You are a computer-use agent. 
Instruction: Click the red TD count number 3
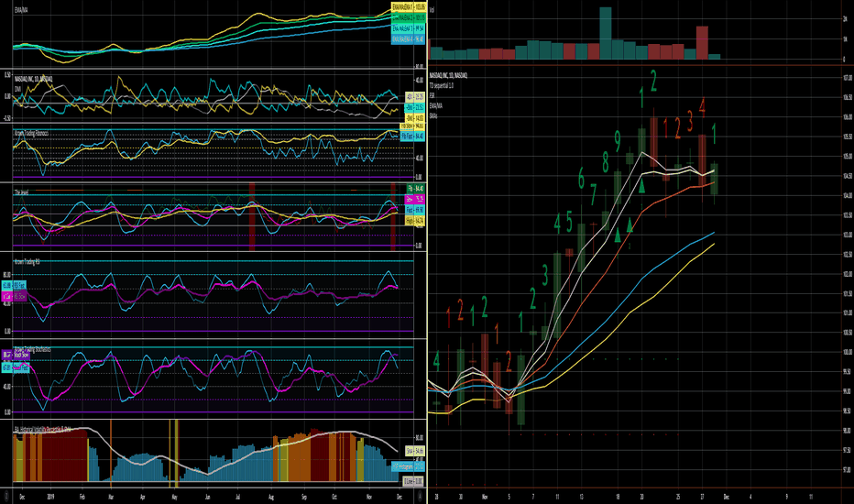pyautogui.click(x=689, y=121)
